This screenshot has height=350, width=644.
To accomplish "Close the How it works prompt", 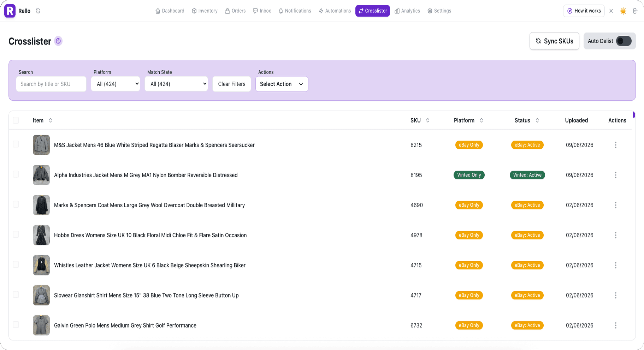I will (611, 11).
